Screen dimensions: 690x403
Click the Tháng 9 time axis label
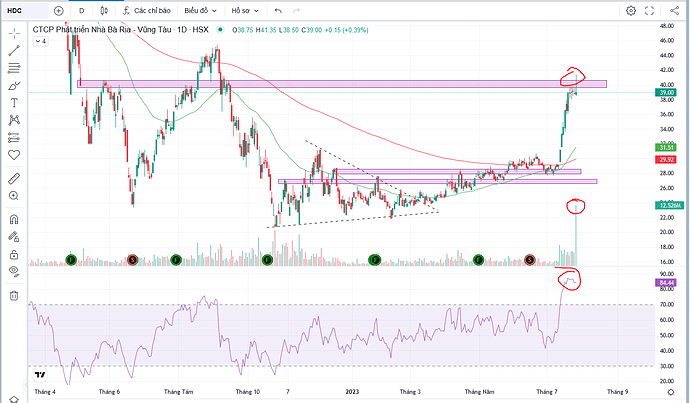(x=617, y=392)
